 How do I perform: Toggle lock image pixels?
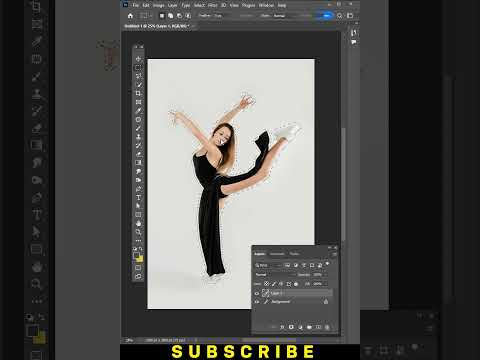pyautogui.click(x=274, y=284)
